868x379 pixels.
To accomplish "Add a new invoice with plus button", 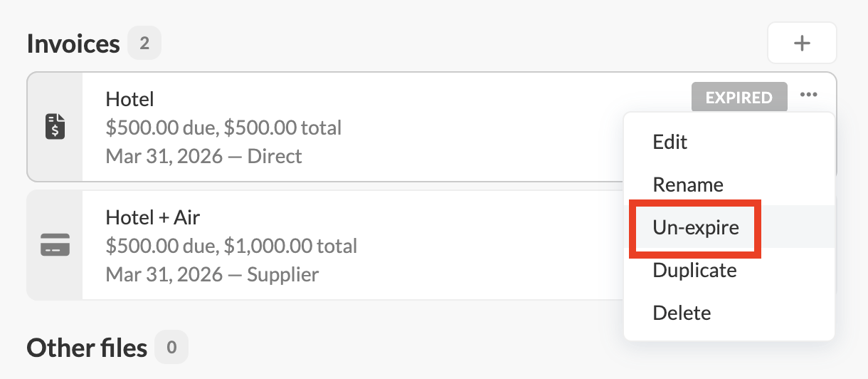I will pyautogui.click(x=802, y=43).
